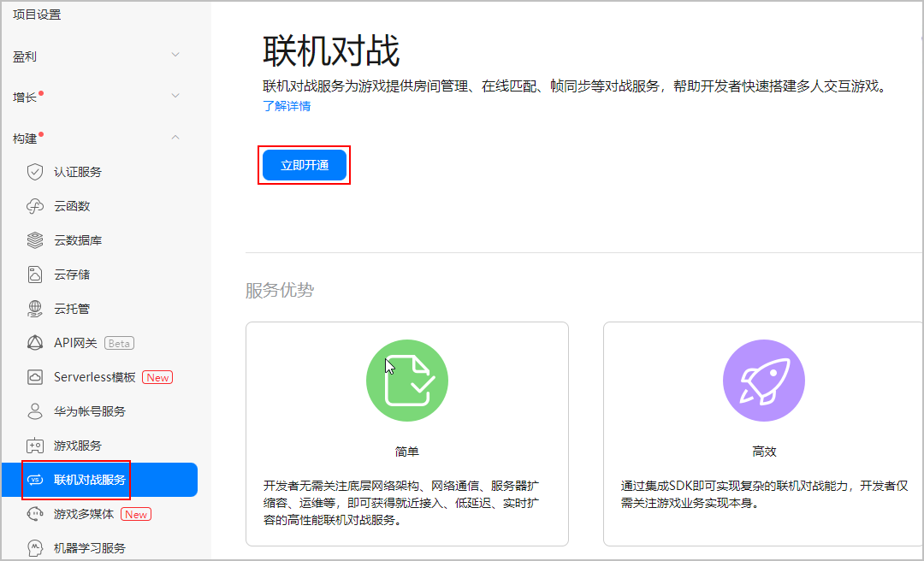Go to 云存储 in the sidebar
Image resolution: width=924 pixels, height=561 pixels.
click(x=72, y=275)
